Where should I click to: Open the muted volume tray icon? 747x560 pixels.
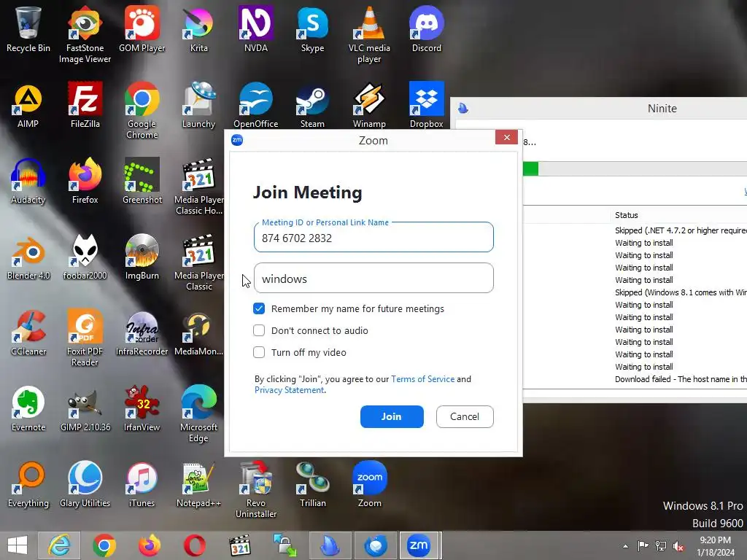tap(678, 546)
